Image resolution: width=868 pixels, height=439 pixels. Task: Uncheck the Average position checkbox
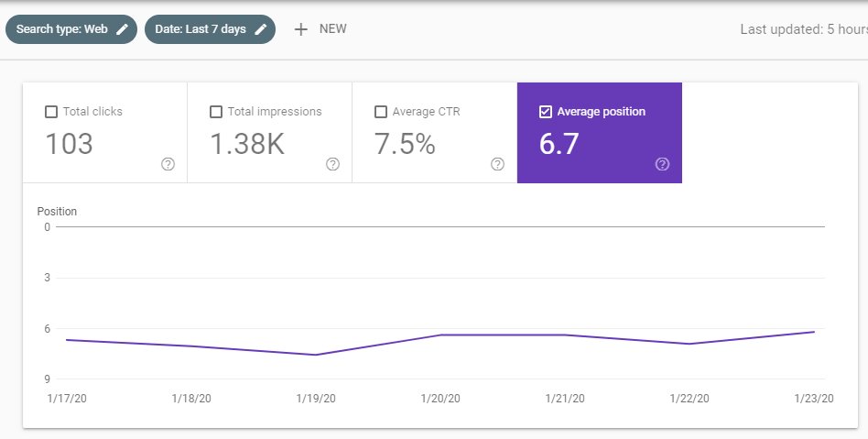pyautogui.click(x=546, y=112)
